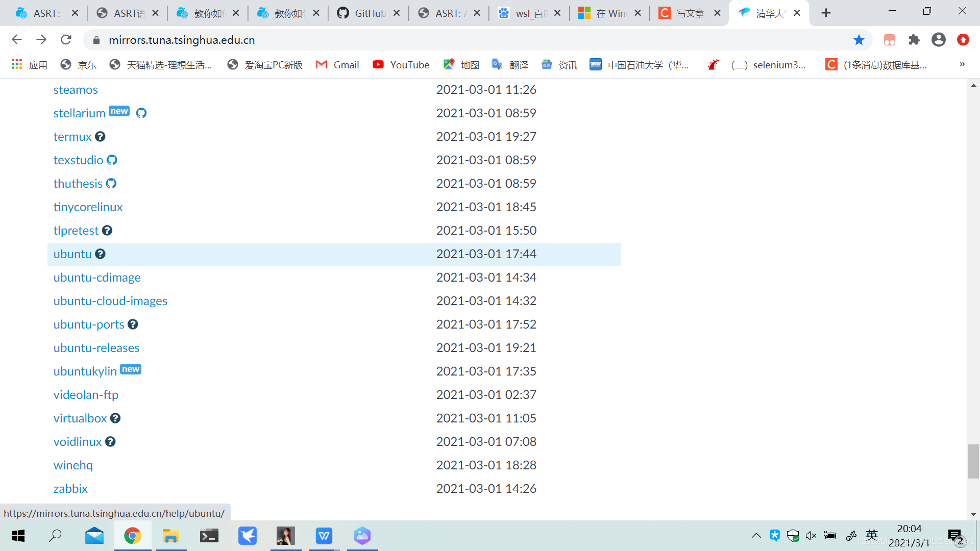
Task: Open the termux help question-mark icon
Action: coord(101,137)
